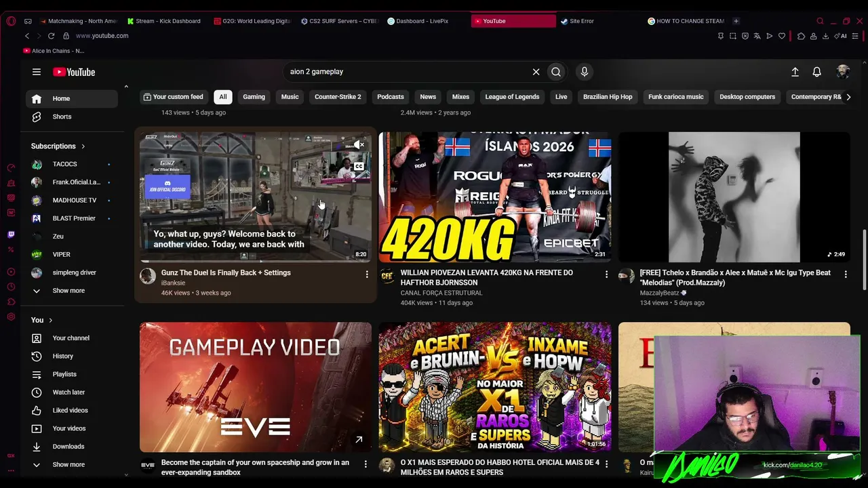Open Downloads in the sidebar

click(72, 447)
